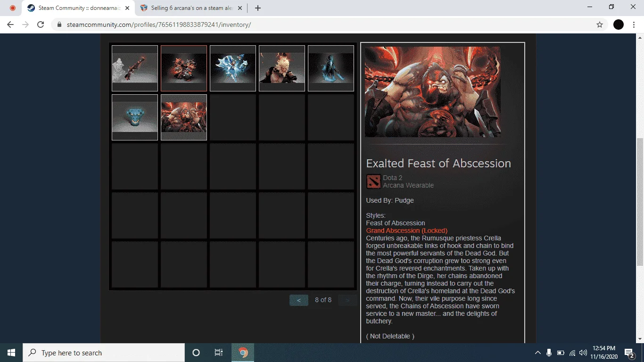Click the page's vertical scrollbar

[x=640, y=202]
